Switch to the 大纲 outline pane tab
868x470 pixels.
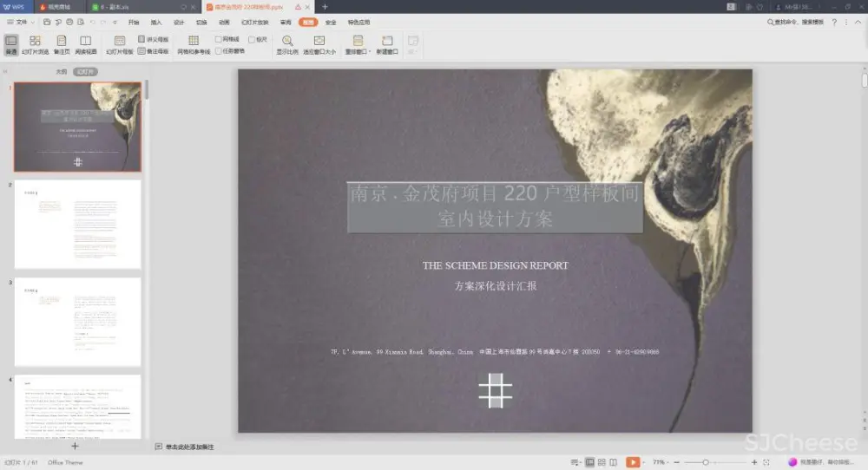(61, 72)
